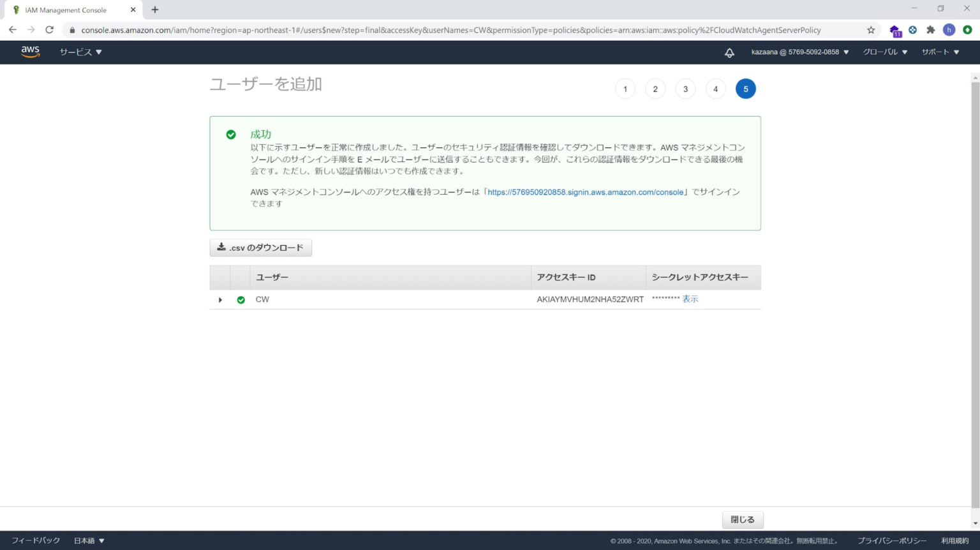The width and height of the screenshot is (980, 550).
Task: Open the サポート menu
Action: (939, 52)
